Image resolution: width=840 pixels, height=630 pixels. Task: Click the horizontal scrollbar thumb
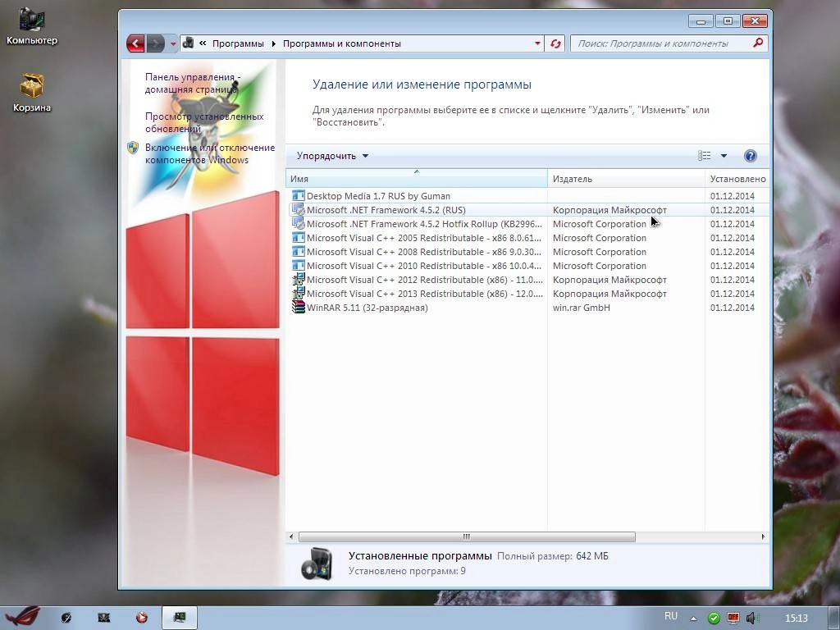467,536
